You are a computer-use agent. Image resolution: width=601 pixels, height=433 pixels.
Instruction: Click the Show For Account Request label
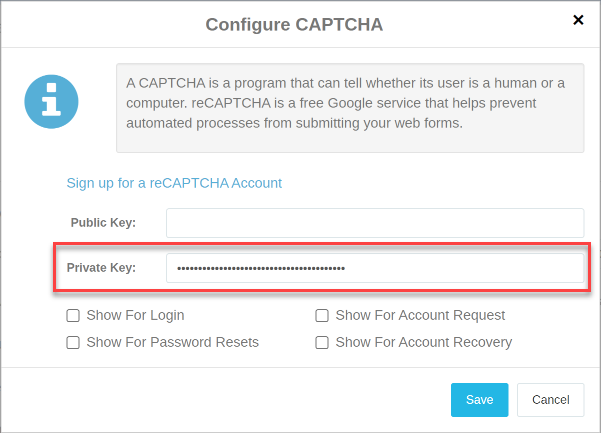click(420, 315)
